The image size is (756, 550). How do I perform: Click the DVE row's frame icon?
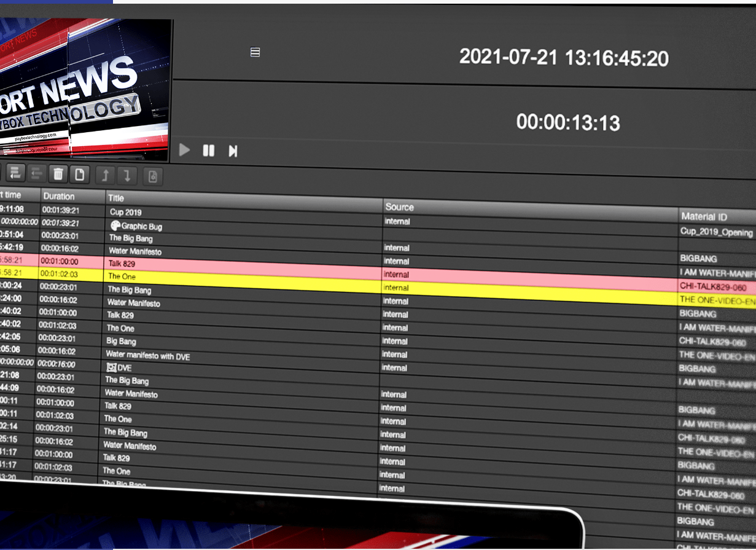tap(111, 367)
